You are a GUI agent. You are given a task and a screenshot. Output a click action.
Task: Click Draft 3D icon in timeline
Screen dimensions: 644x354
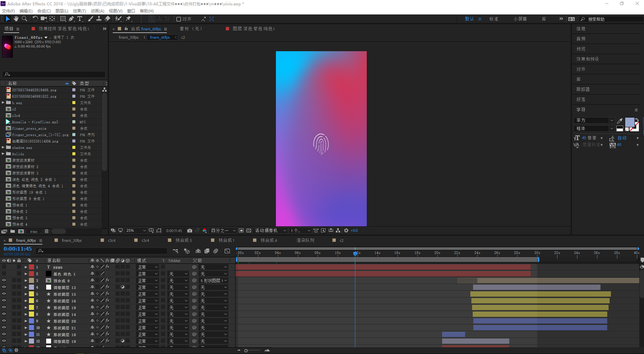pyautogui.click(x=187, y=251)
